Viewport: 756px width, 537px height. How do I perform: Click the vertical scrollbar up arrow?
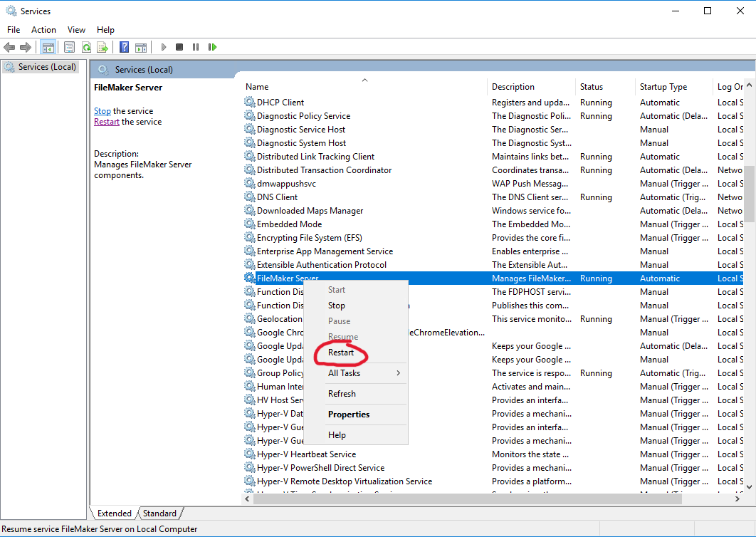point(749,85)
